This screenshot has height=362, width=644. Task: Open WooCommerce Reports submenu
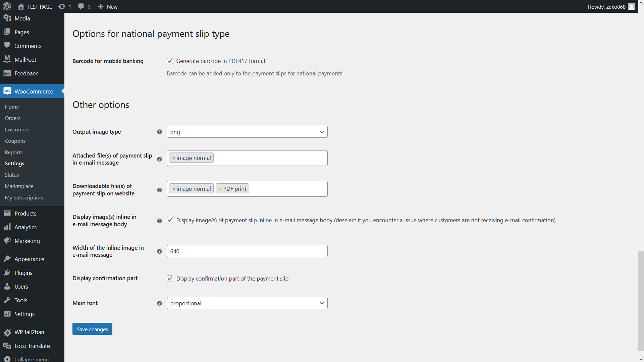(x=14, y=152)
